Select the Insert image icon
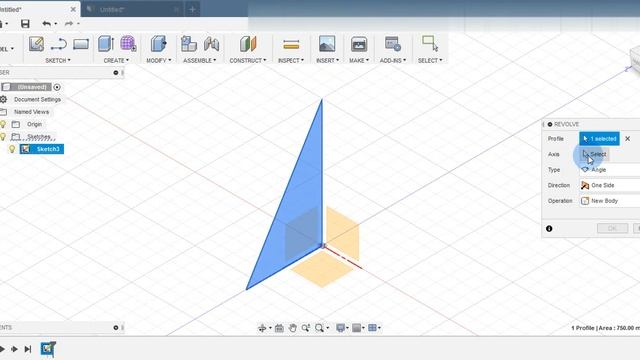This screenshot has width=640, height=360. 327,44
